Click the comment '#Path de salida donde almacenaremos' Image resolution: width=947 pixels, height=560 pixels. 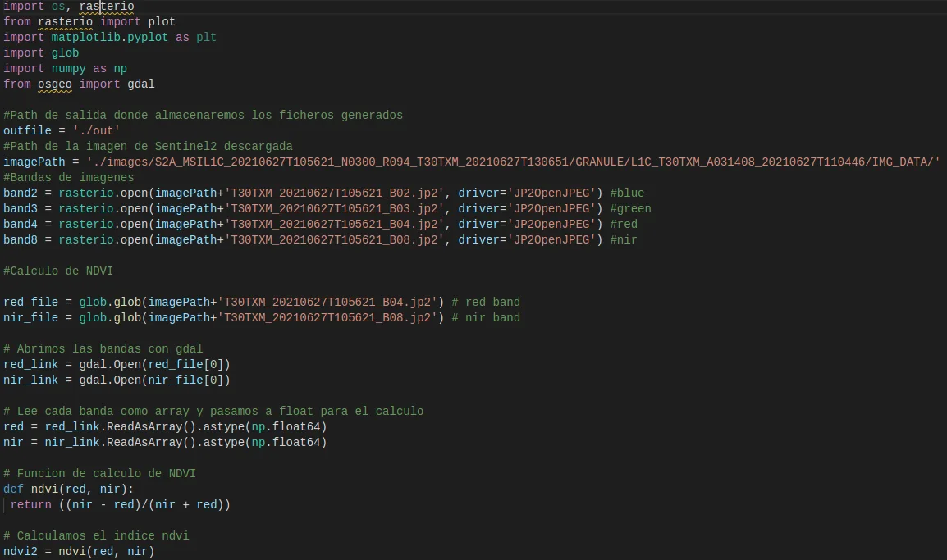(x=203, y=116)
